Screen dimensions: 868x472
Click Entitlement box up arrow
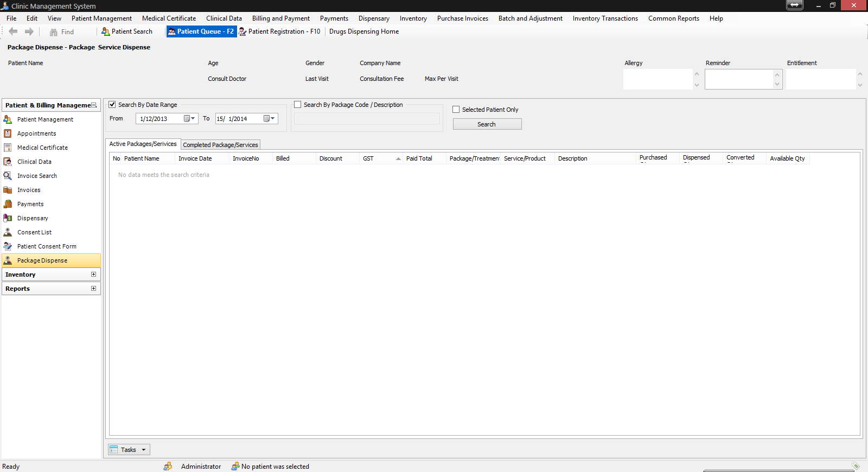[860, 74]
